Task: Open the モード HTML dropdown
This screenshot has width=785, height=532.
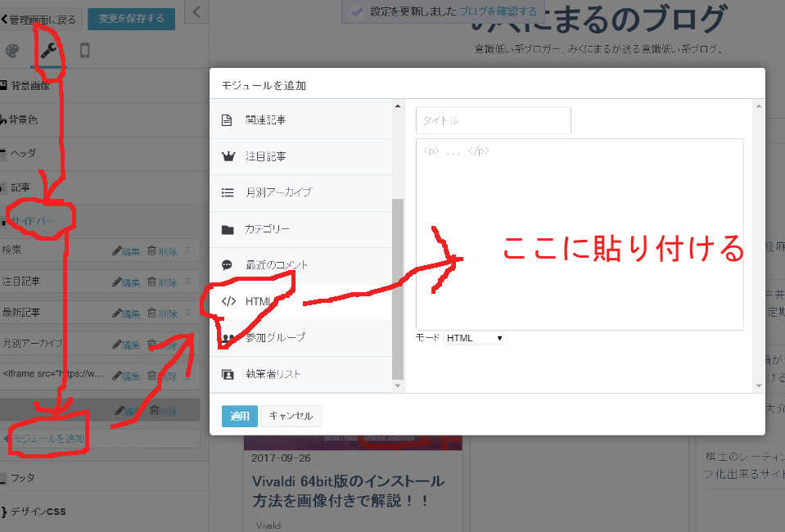Action: (475, 338)
